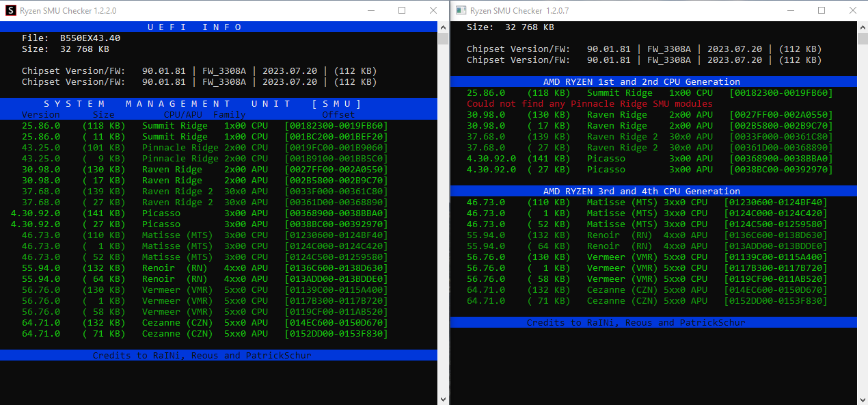Click offset '[0019FC00-001B9060]' Pinnacle Ridge row

pyautogui.click(x=336, y=148)
